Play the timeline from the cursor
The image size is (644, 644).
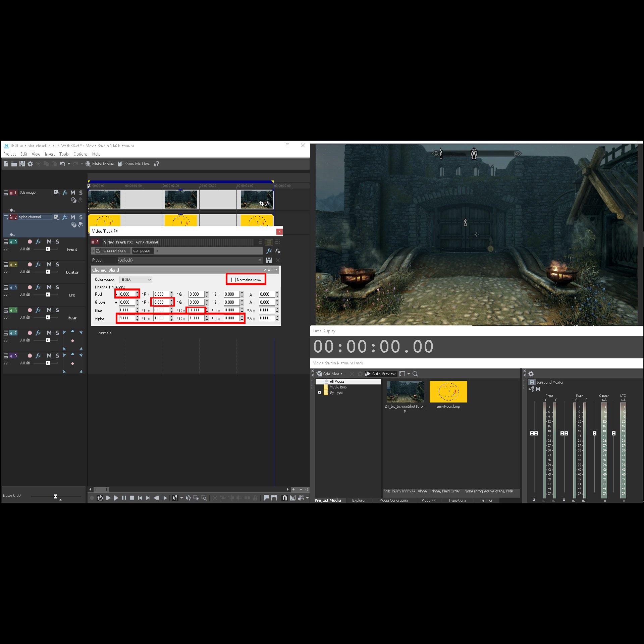(116, 498)
